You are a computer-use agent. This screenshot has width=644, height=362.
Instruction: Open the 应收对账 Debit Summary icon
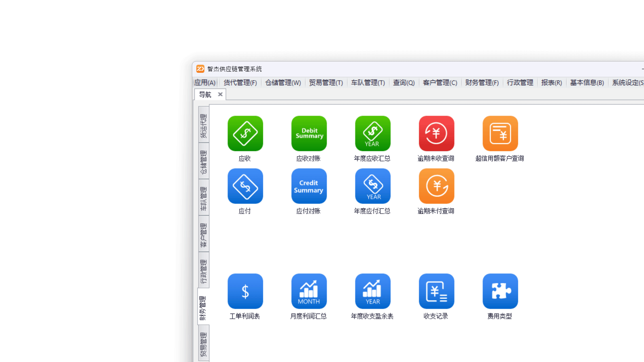(x=309, y=133)
